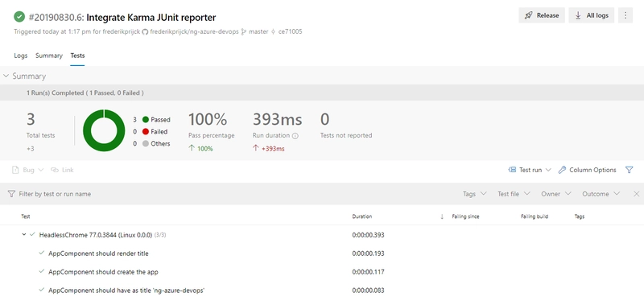Open the more actions ellipsis menu

625,15
